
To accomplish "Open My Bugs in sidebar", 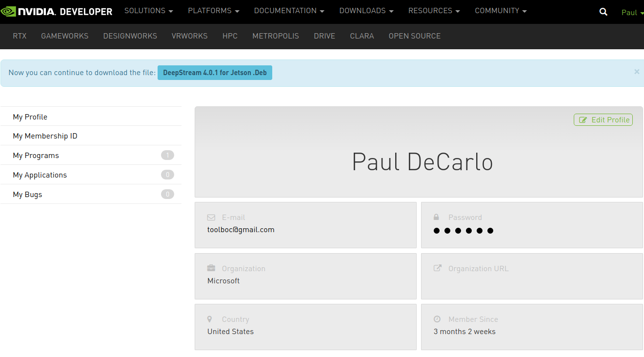I will (x=91, y=194).
